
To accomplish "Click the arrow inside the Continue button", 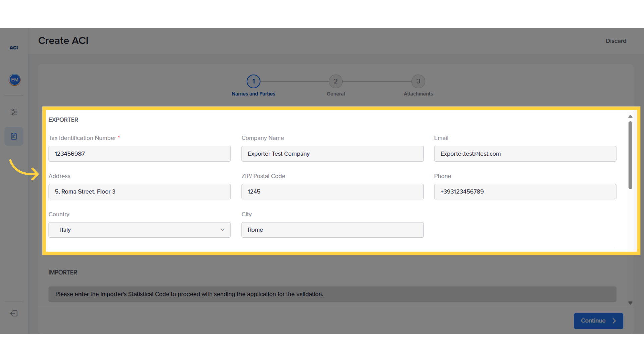I will 614,321.
